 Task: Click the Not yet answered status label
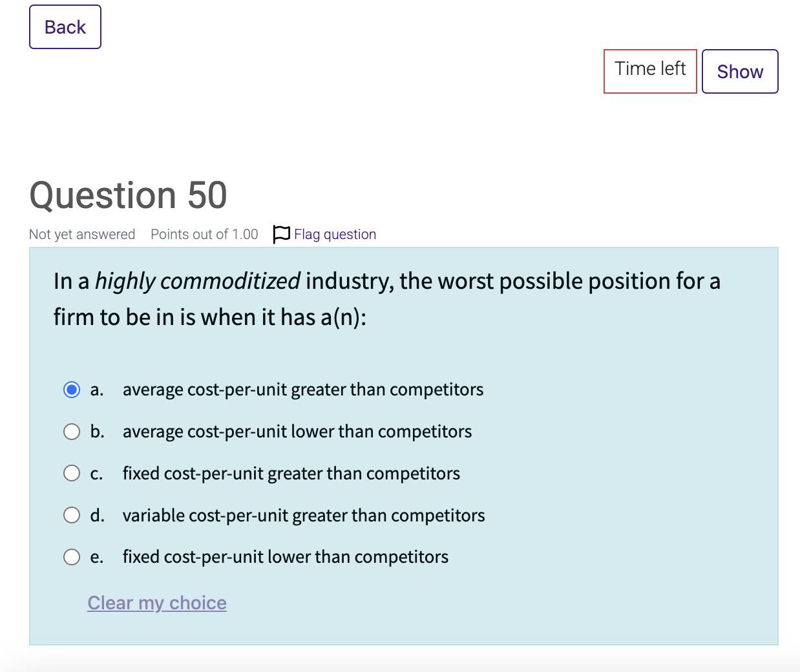coord(82,234)
